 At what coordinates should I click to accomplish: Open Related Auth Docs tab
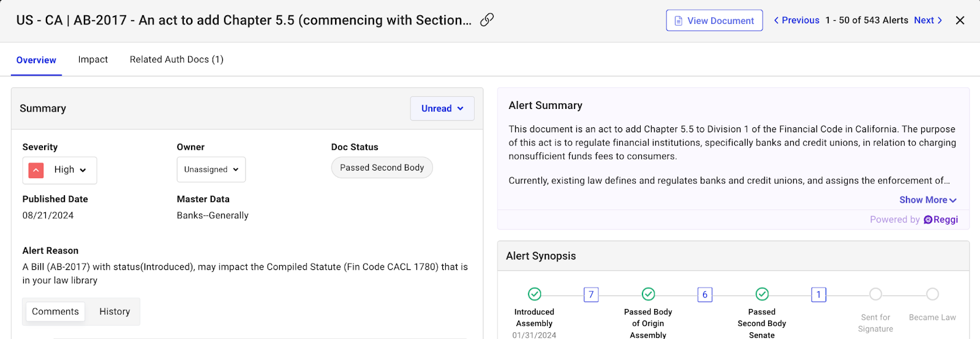tap(176, 59)
